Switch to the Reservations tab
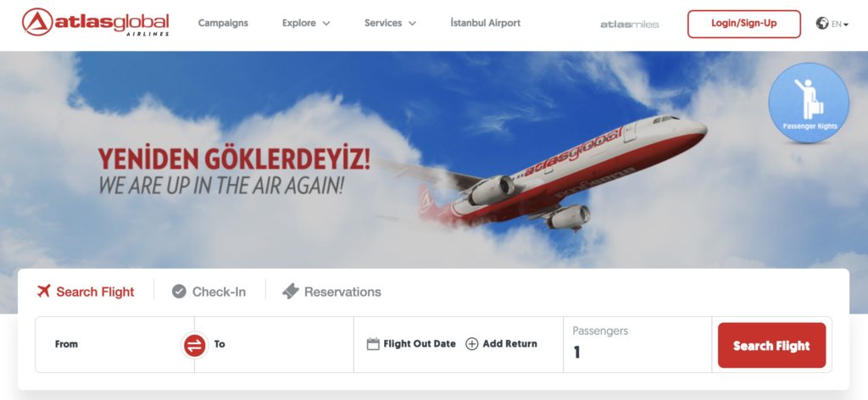 click(331, 292)
